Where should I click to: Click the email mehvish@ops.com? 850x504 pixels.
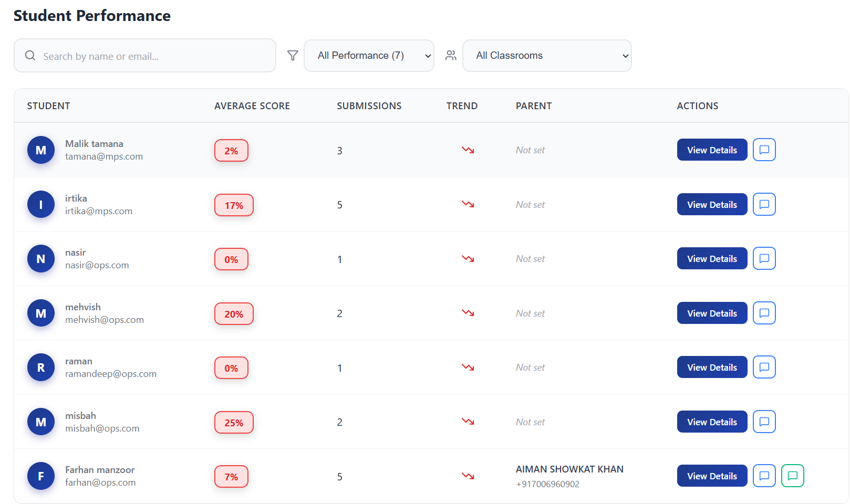click(105, 320)
